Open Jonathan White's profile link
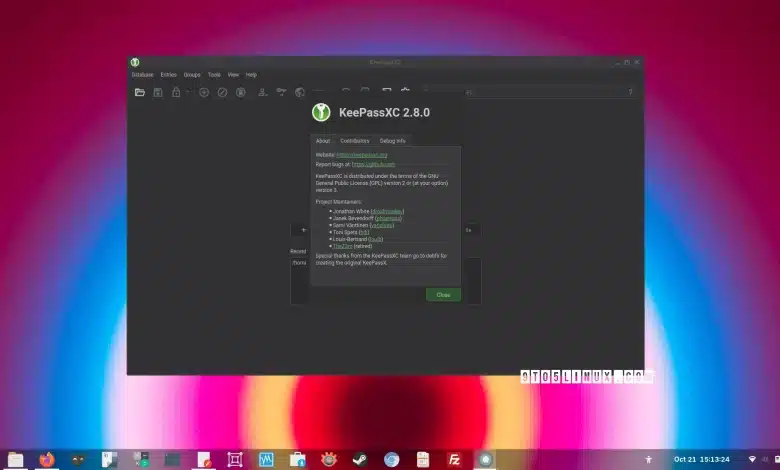Viewport: 780px width, 470px height. pos(387,211)
